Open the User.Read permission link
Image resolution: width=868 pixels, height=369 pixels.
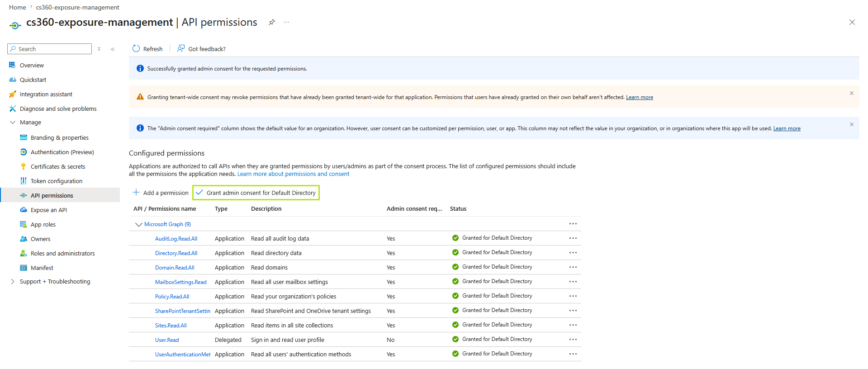click(167, 340)
